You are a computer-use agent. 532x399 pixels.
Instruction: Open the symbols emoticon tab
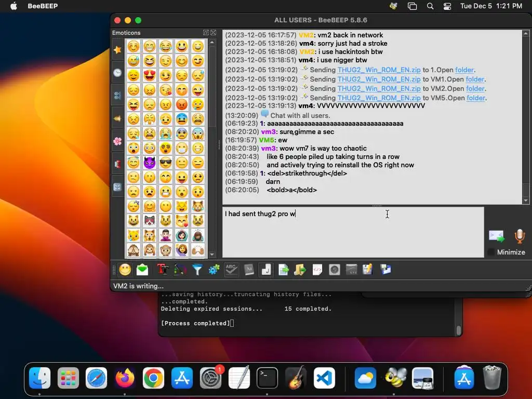pos(117,187)
